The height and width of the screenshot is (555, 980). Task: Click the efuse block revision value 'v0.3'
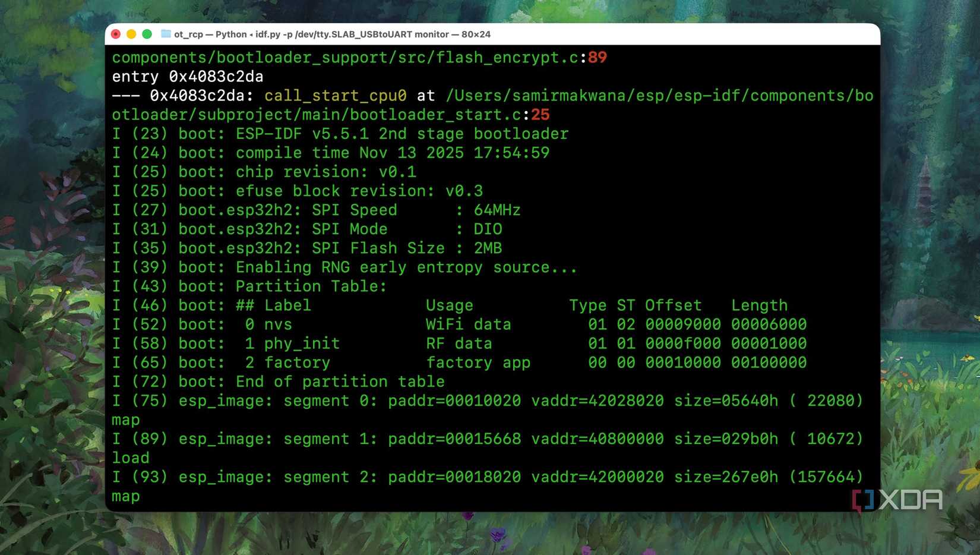pyautogui.click(x=464, y=191)
